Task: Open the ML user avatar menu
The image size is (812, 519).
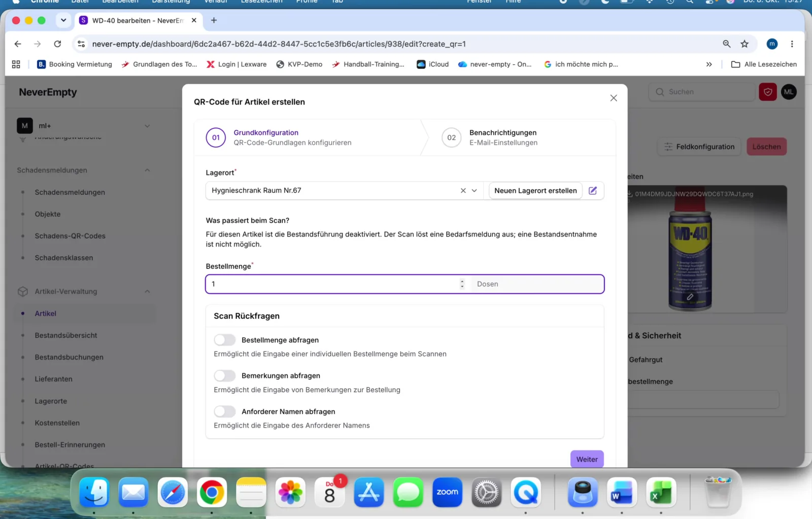Action: [789, 92]
